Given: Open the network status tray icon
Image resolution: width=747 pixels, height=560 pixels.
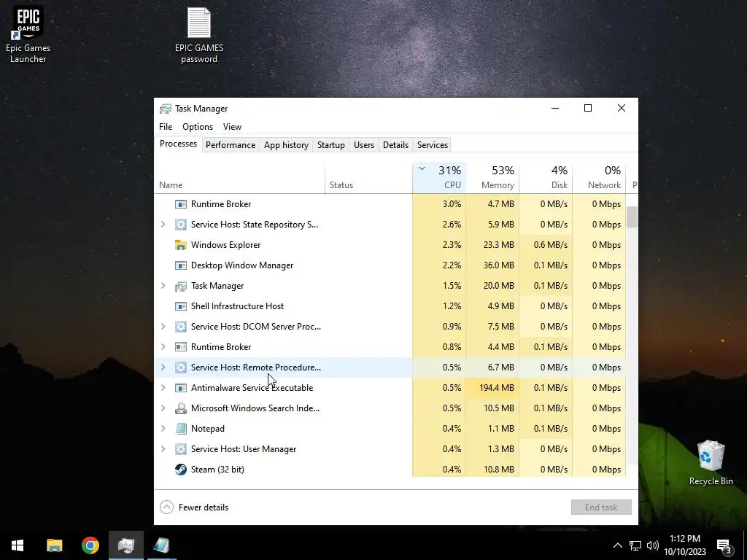Looking at the screenshot, I should coord(635,545).
